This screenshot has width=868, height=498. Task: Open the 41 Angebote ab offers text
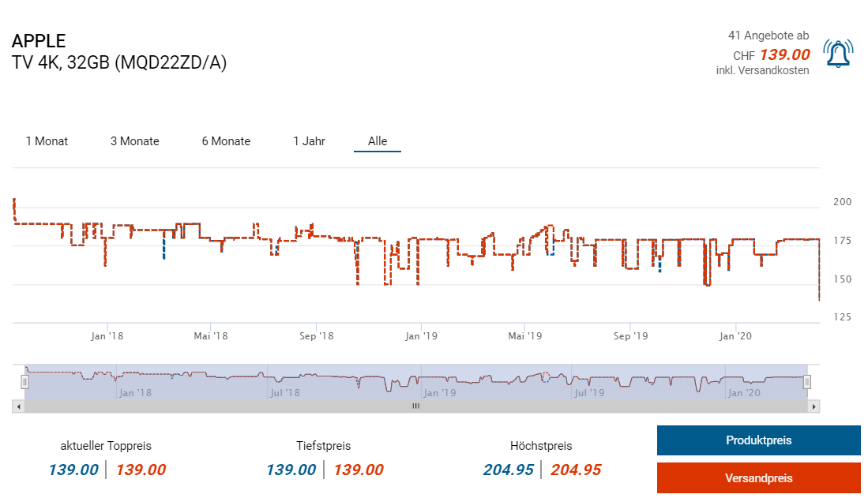click(x=768, y=36)
